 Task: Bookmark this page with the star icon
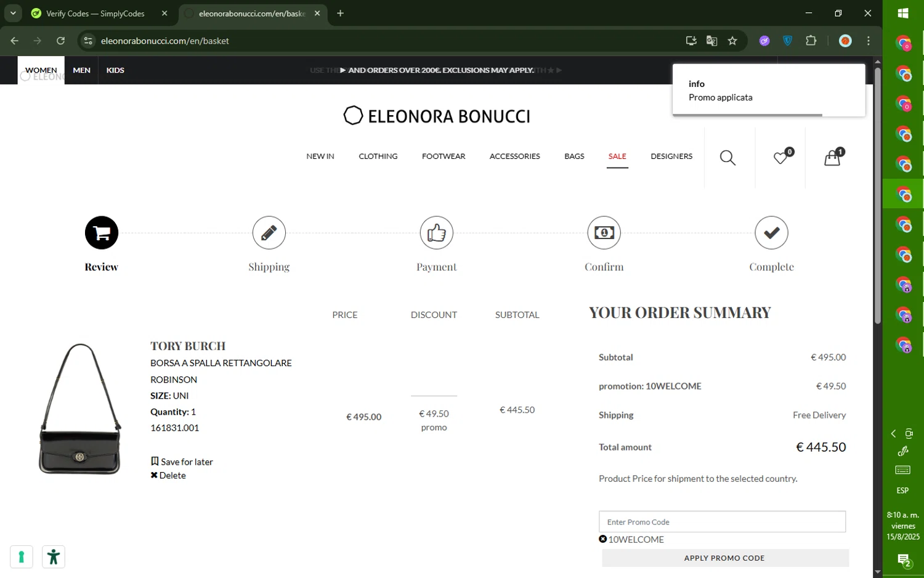[732, 41]
